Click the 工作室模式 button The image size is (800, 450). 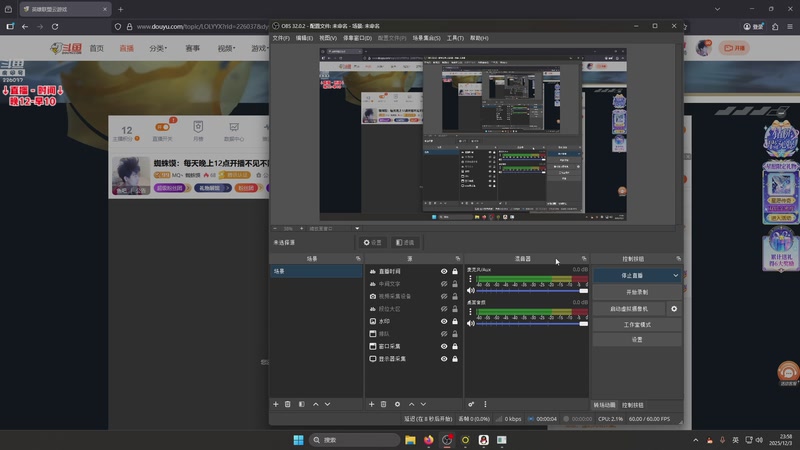pyautogui.click(x=636, y=324)
